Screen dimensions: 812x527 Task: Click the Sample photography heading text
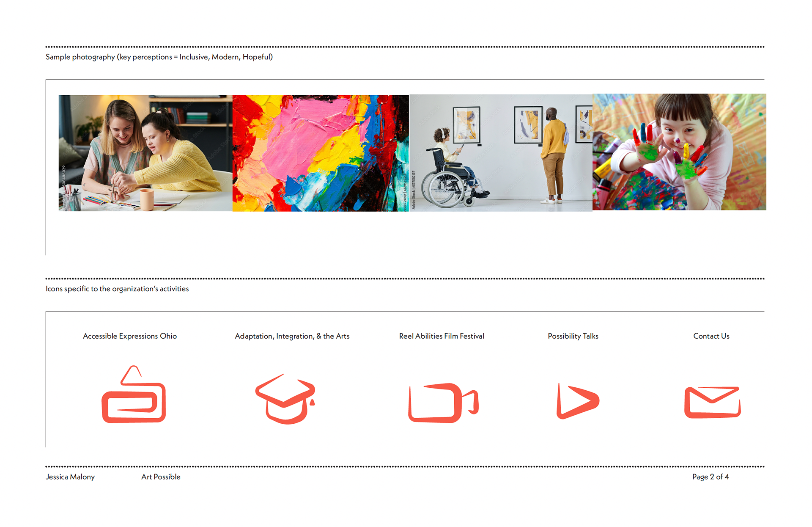(159, 57)
